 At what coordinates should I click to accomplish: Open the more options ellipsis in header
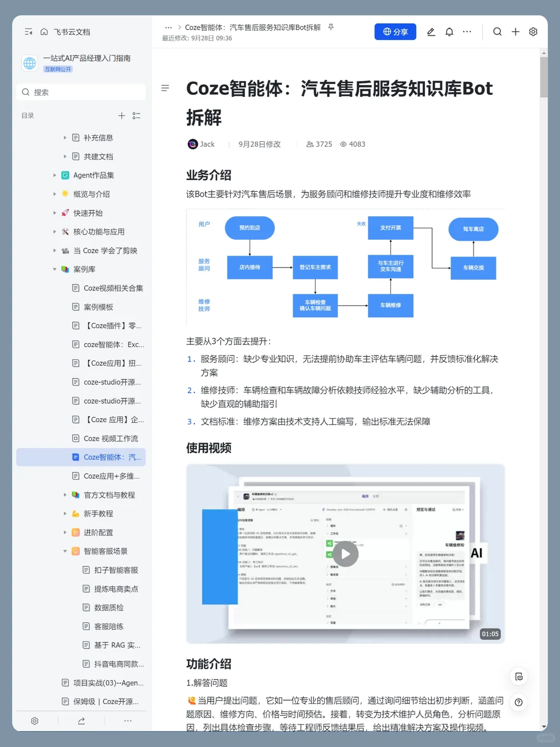click(467, 32)
